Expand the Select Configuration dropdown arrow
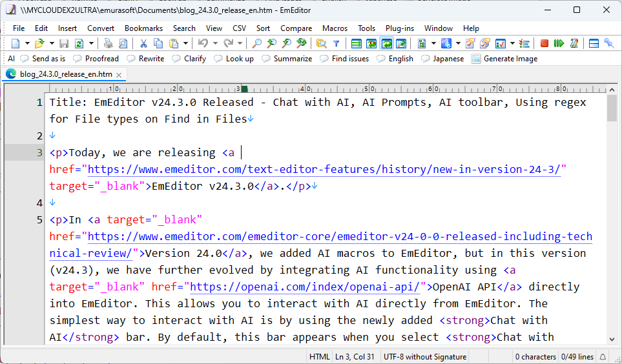Image resolution: width=622 pixels, height=364 pixels. pos(433,43)
